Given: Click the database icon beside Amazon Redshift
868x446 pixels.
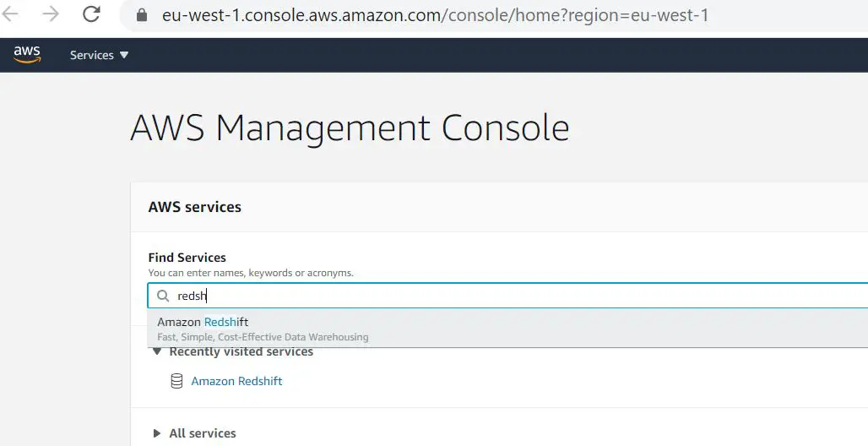Looking at the screenshot, I should pyautogui.click(x=176, y=381).
